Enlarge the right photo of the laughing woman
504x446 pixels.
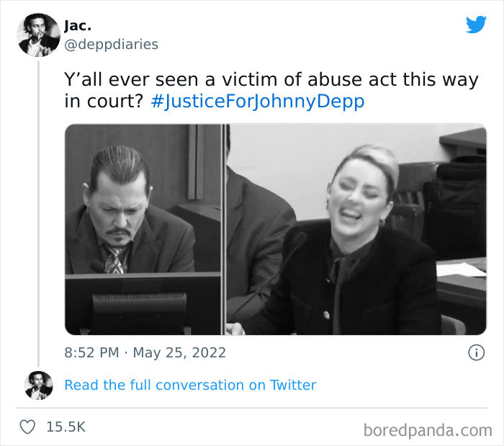click(x=356, y=229)
